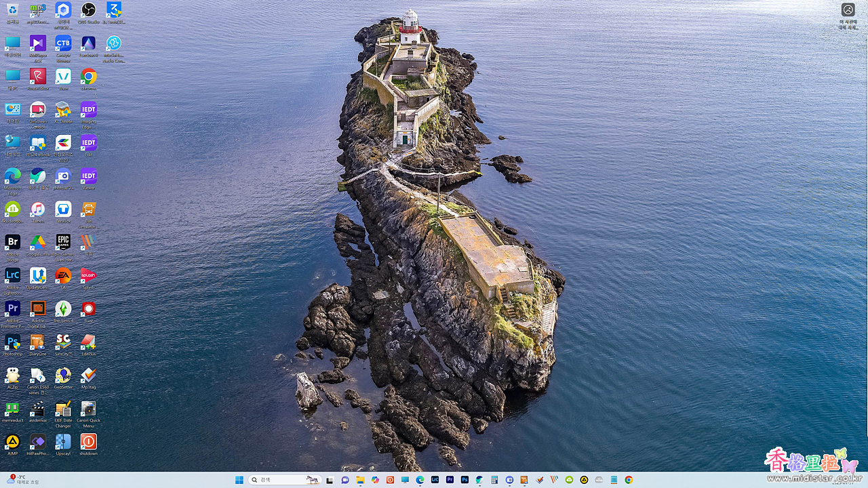Click the top-right wallpaper info icon
This screenshot has height=488, width=868.
(848, 9)
